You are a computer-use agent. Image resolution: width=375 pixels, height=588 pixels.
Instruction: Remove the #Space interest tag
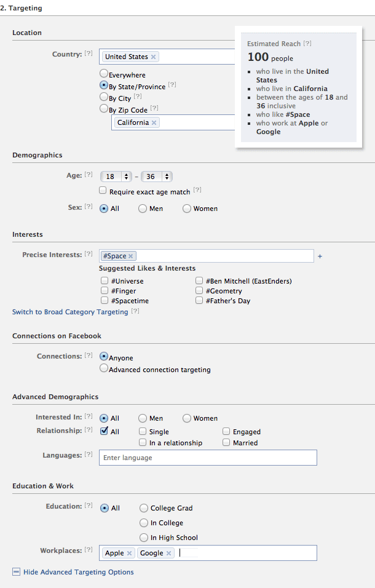pos(131,256)
